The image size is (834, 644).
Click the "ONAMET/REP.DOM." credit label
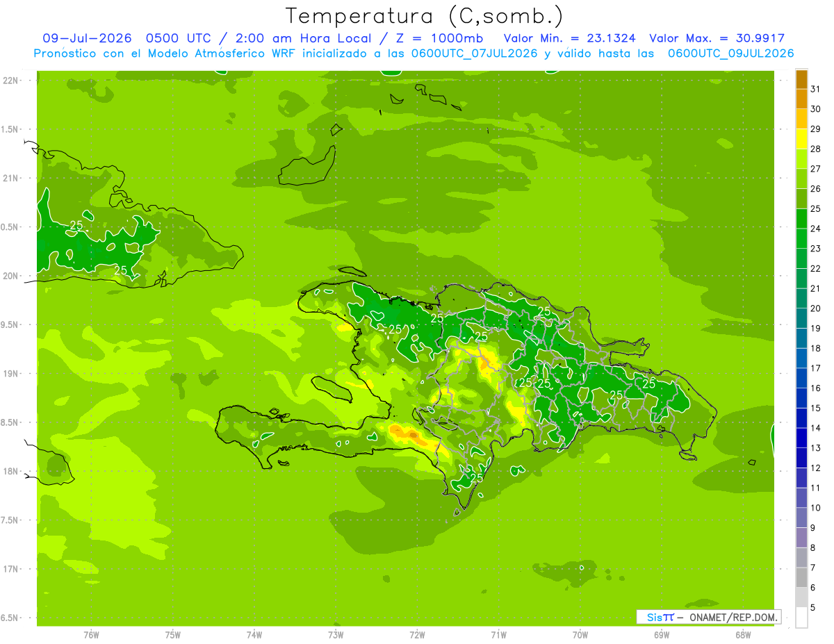point(733,617)
